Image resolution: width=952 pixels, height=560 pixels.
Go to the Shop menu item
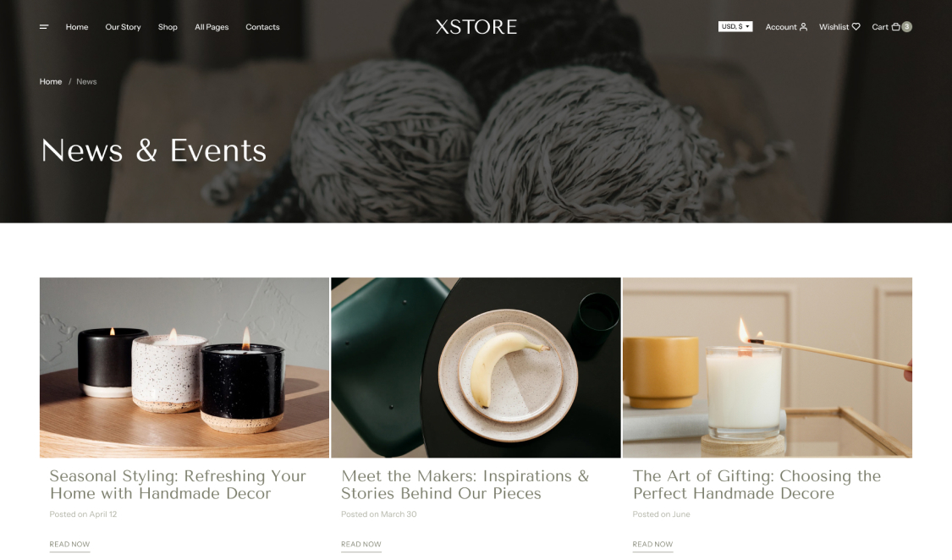(168, 27)
